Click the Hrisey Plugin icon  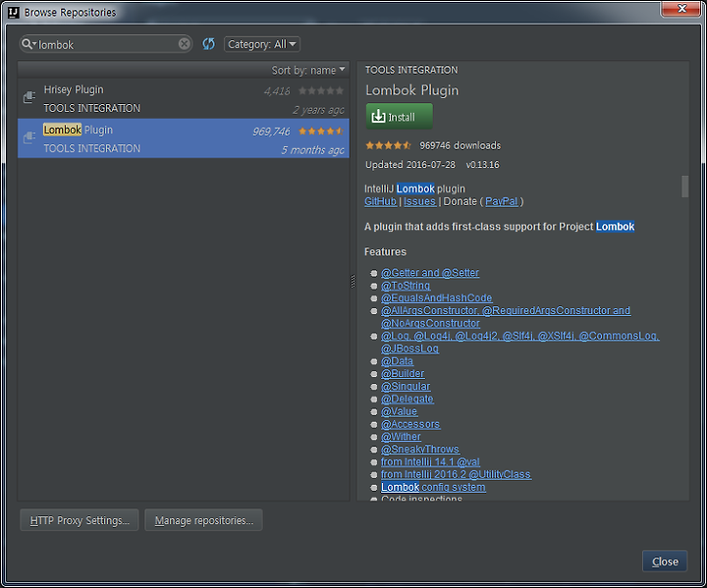point(29,96)
